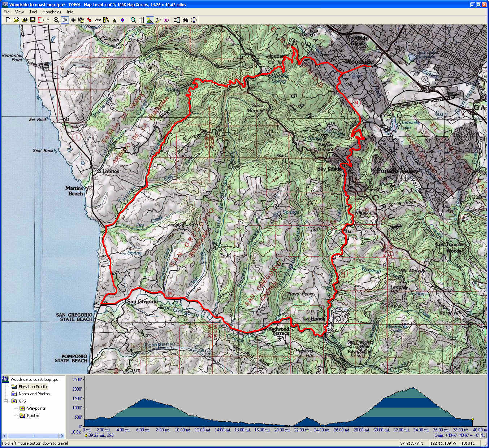Select the Zoom In magnifier tool
This screenshot has height=448, width=489.
pos(56,20)
